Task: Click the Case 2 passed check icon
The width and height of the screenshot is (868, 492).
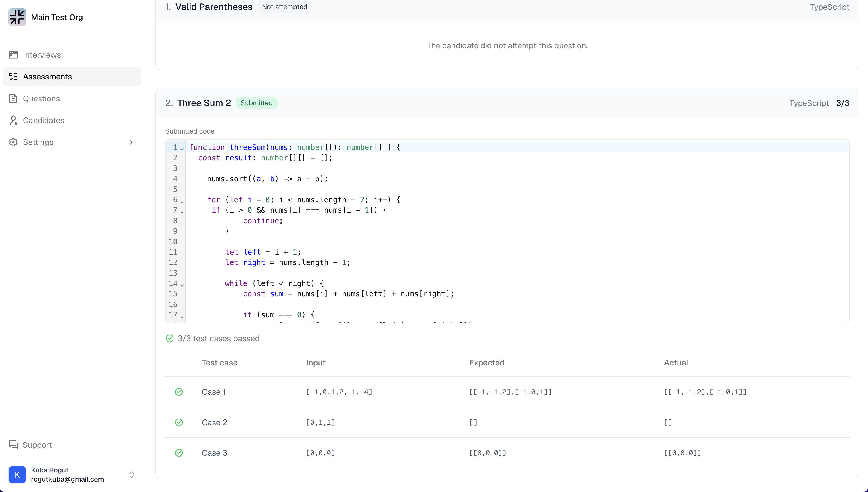Action: (x=179, y=422)
